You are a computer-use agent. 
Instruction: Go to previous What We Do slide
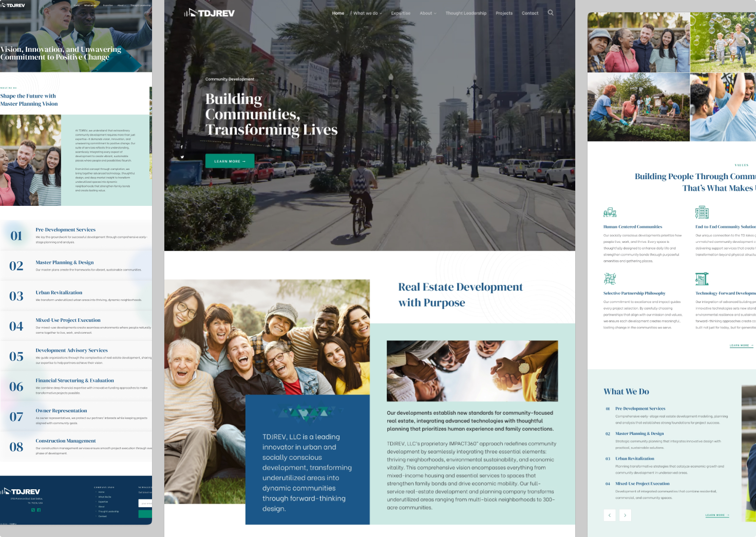610,515
